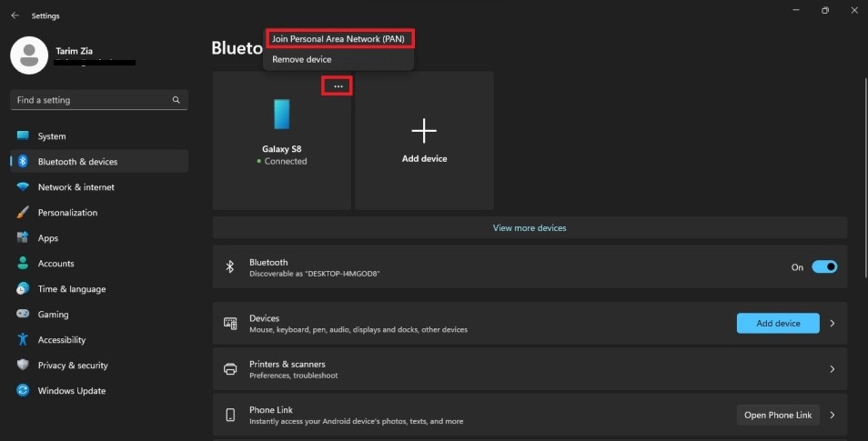
Task: Open Windows Update settings
Action: click(71, 391)
